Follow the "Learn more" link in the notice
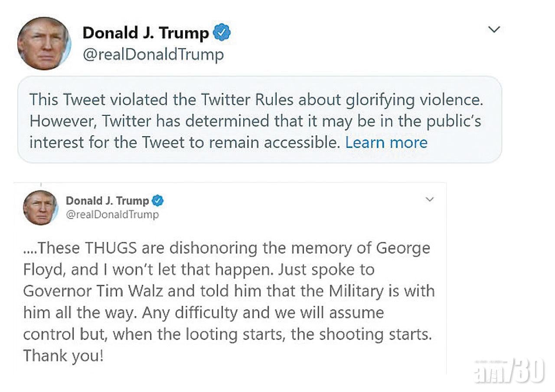 pyautogui.click(x=386, y=142)
